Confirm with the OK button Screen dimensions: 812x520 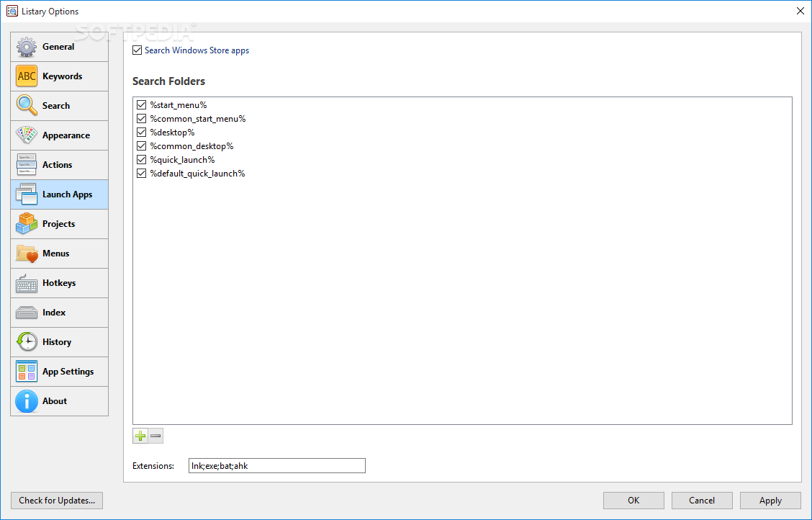(633, 501)
